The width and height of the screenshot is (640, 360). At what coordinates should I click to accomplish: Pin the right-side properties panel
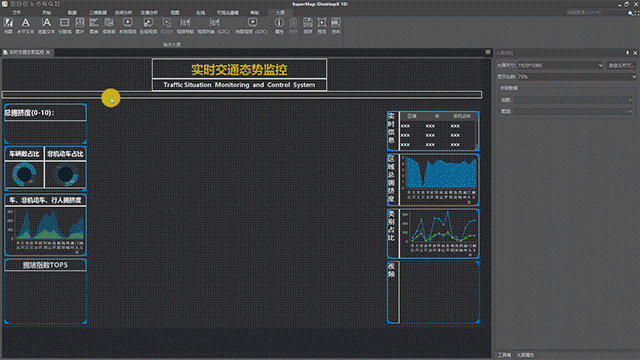[627, 53]
